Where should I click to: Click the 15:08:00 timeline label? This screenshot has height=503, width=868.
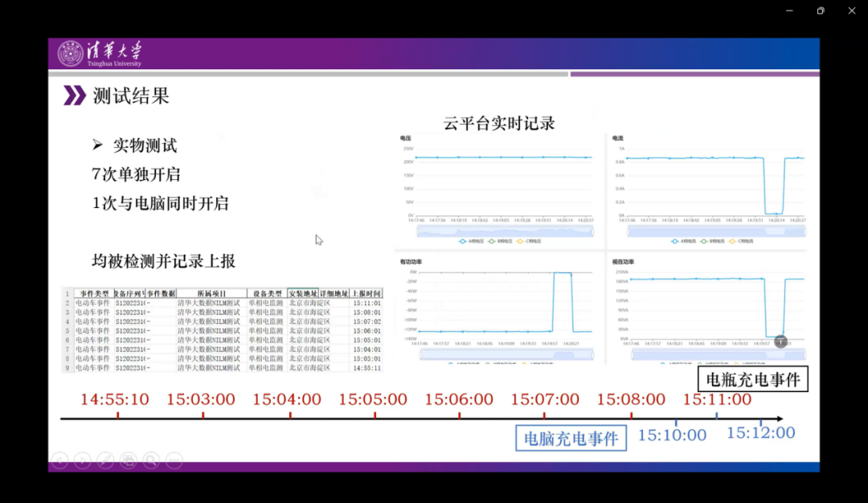pyautogui.click(x=631, y=399)
